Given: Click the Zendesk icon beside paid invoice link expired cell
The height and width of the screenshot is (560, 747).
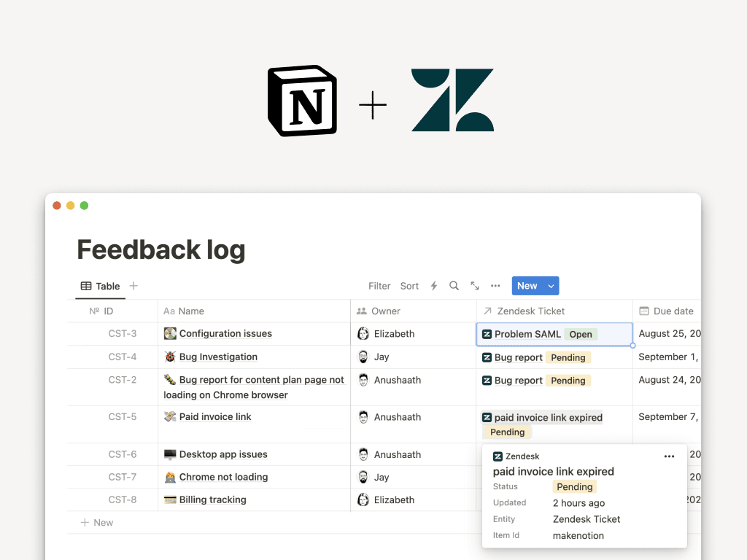Looking at the screenshot, I should click(x=487, y=418).
